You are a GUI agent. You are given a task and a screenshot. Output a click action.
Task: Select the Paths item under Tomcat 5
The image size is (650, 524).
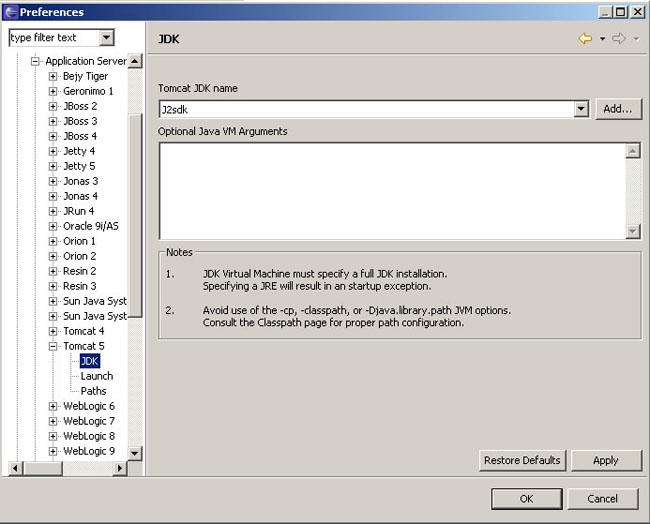click(x=93, y=391)
